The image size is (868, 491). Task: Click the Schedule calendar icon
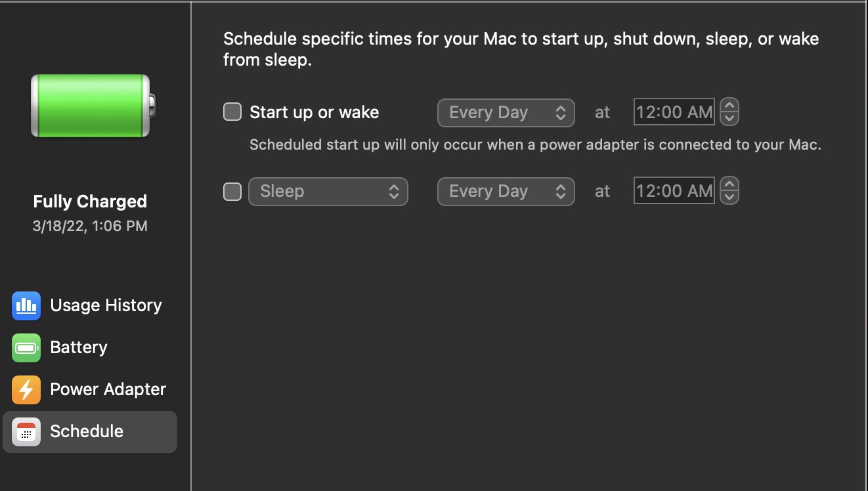click(26, 432)
